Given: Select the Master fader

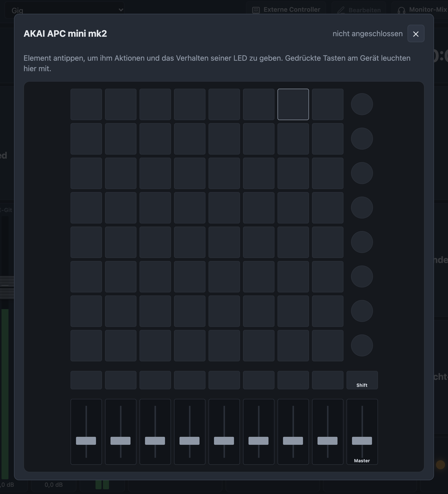Looking at the screenshot, I should pyautogui.click(x=362, y=432).
